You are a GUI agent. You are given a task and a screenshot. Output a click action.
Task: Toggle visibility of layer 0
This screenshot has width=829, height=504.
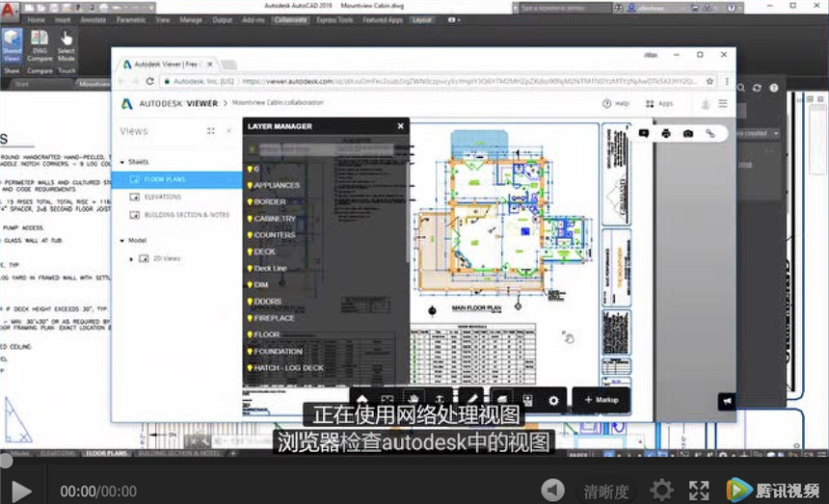coord(250,169)
